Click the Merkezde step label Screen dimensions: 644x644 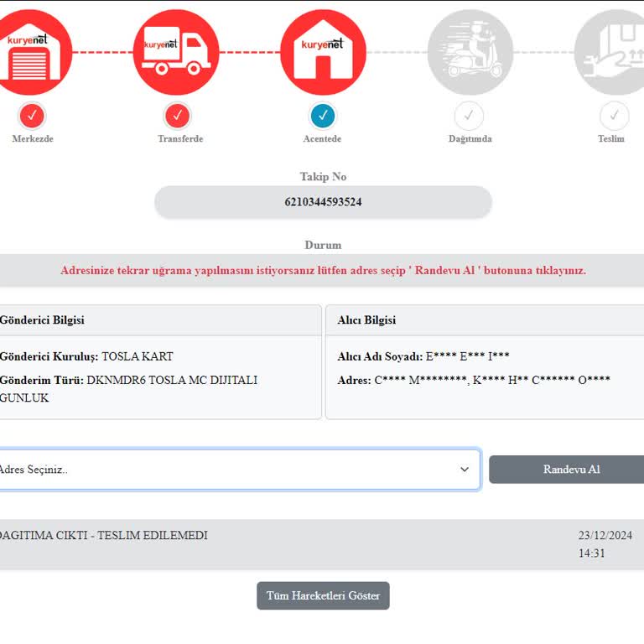pos(33,139)
